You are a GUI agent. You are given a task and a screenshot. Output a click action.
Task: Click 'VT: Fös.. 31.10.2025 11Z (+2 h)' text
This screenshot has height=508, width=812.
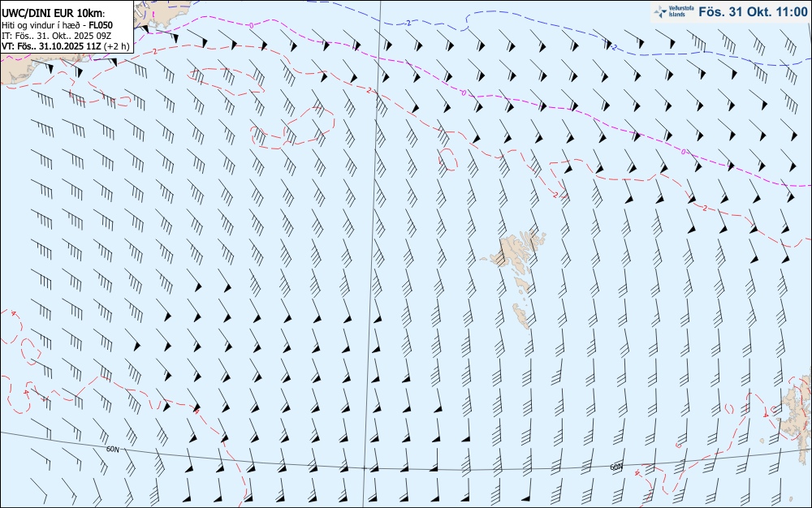click(65, 46)
